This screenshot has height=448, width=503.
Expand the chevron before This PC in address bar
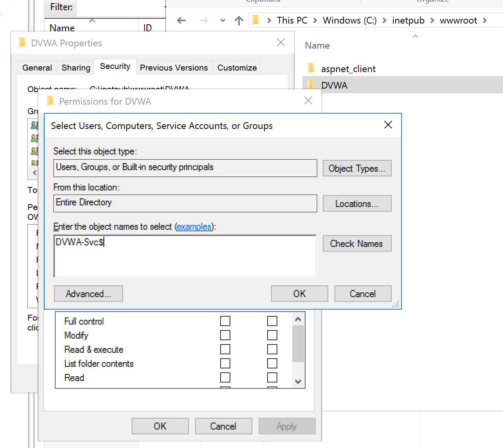[x=269, y=20]
